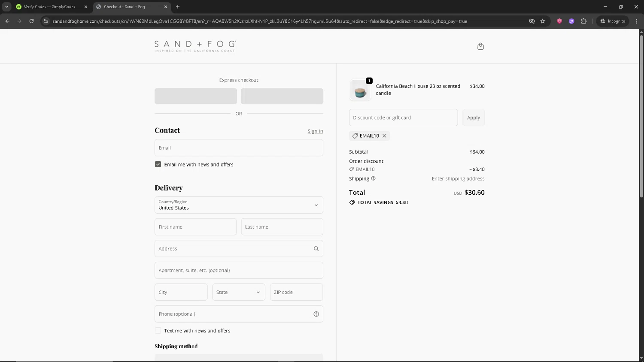This screenshot has height=362, width=644.
Task: Click the tracking protection eye icon
Action: click(532, 21)
